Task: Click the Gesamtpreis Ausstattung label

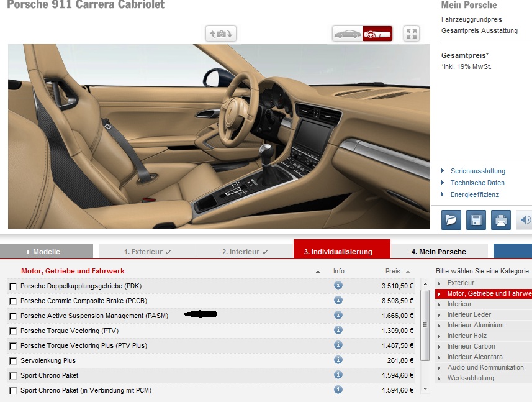Action: [x=479, y=30]
